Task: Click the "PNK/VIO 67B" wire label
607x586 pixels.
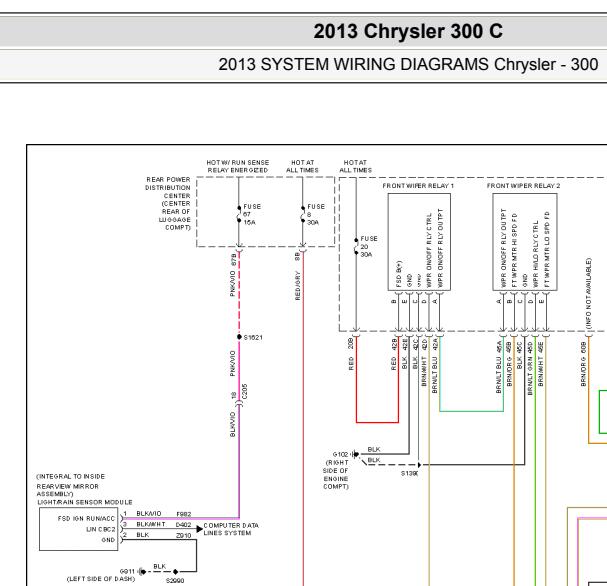Action: [x=233, y=275]
